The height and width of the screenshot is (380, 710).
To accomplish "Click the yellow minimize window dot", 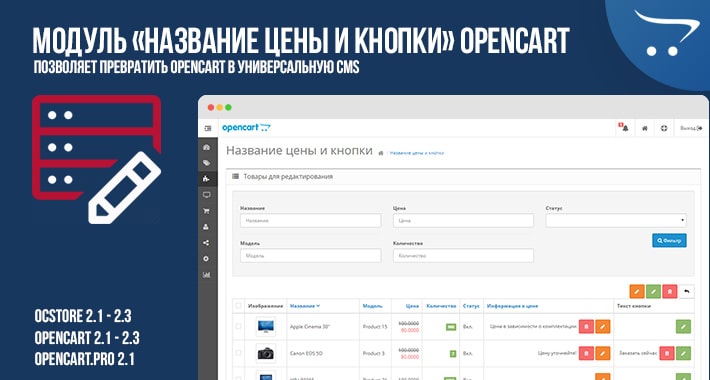I will [220, 107].
